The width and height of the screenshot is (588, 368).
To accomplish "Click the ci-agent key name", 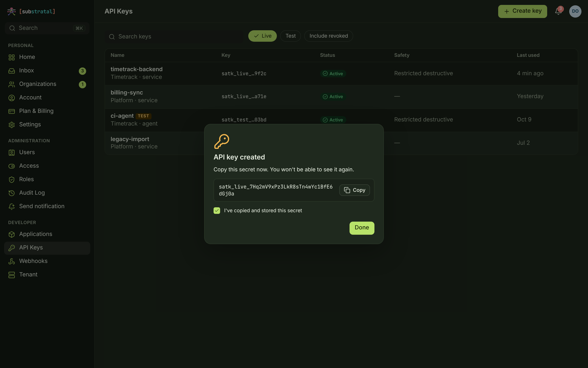I will pyautogui.click(x=122, y=116).
